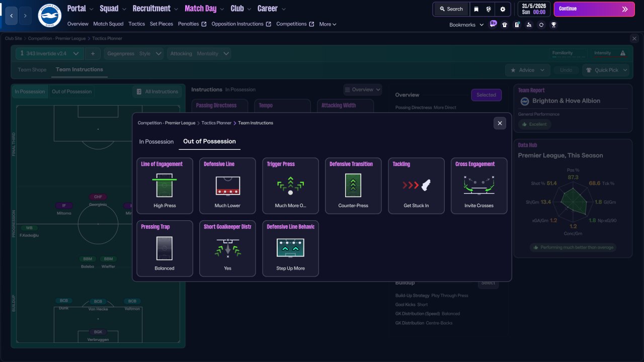Open the Instructions Overview dropdown
This screenshot has width=644, height=362.
363,89
